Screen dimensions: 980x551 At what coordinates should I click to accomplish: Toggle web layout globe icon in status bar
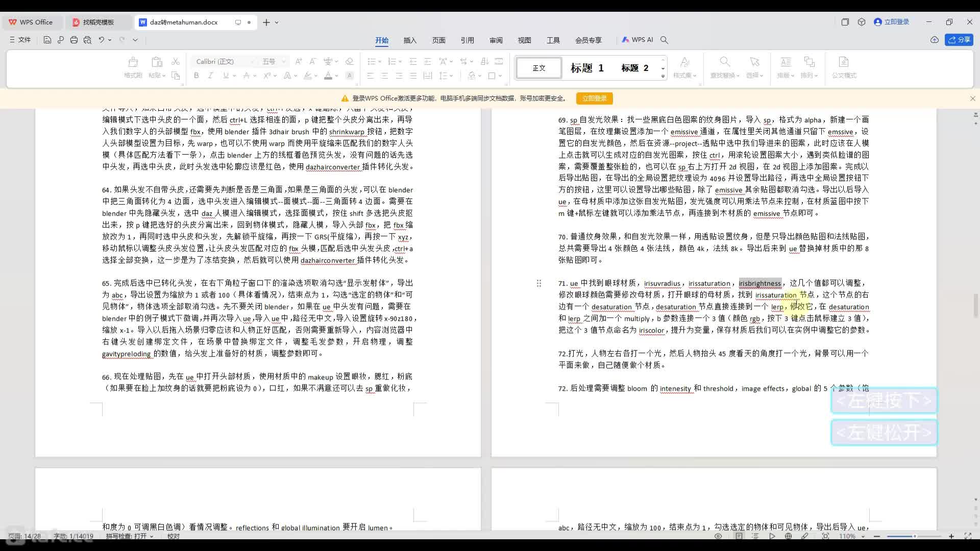[x=788, y=536]
